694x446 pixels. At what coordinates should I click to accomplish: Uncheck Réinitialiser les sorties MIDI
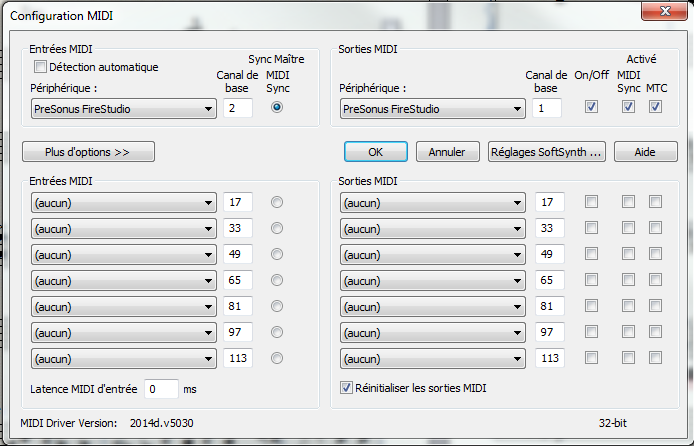click(347, 387)
